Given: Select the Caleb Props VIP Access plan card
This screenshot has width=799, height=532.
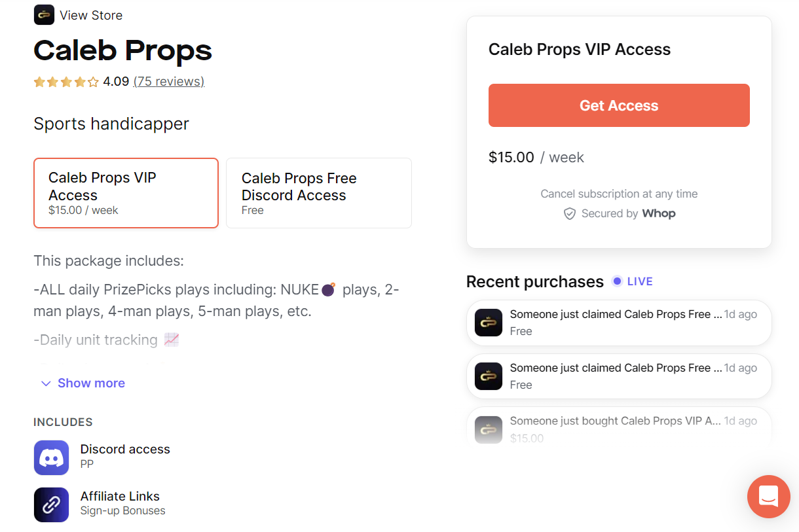Looking at the screenshot, I should 126,193.
